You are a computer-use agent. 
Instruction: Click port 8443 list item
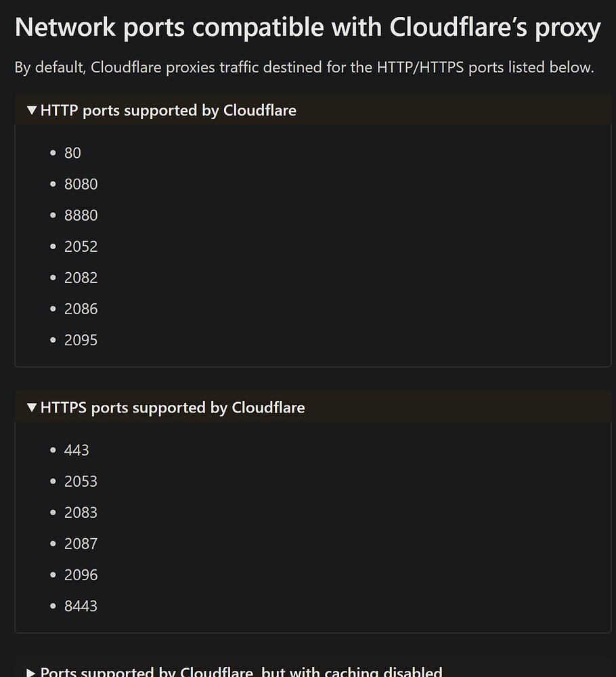pyautogui.click(x=81, y=606)
